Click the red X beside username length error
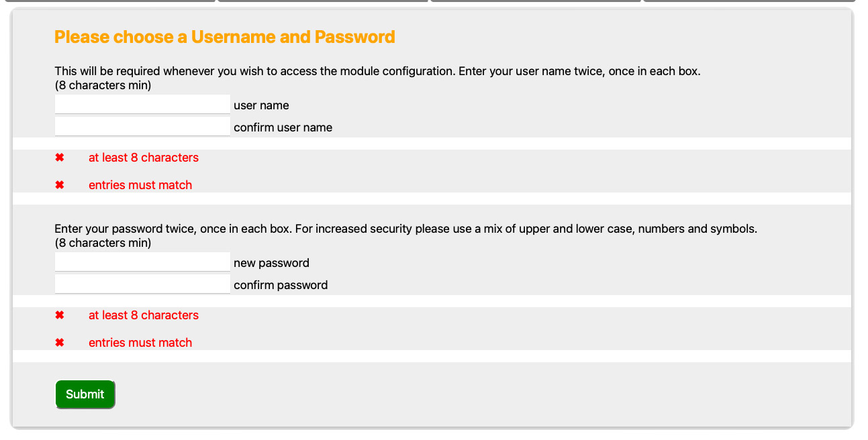Image resolution: width=868 pixels, height=440 pixels. pos(60,158)
